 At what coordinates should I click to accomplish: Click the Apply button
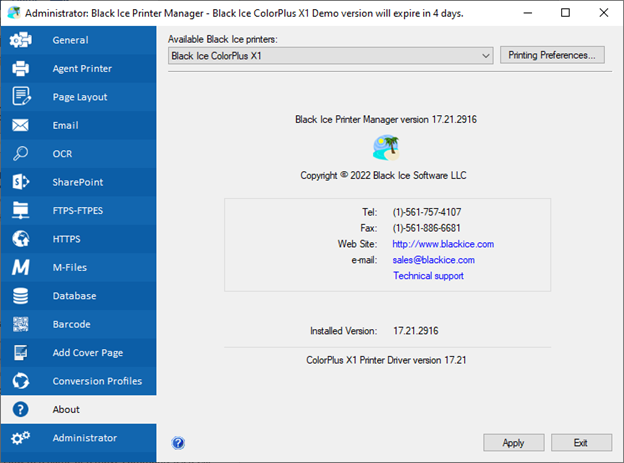coord(513,443)
